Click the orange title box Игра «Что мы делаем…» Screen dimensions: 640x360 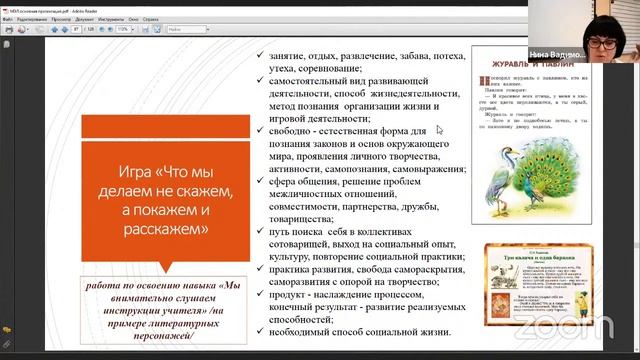tap(166, 201)
